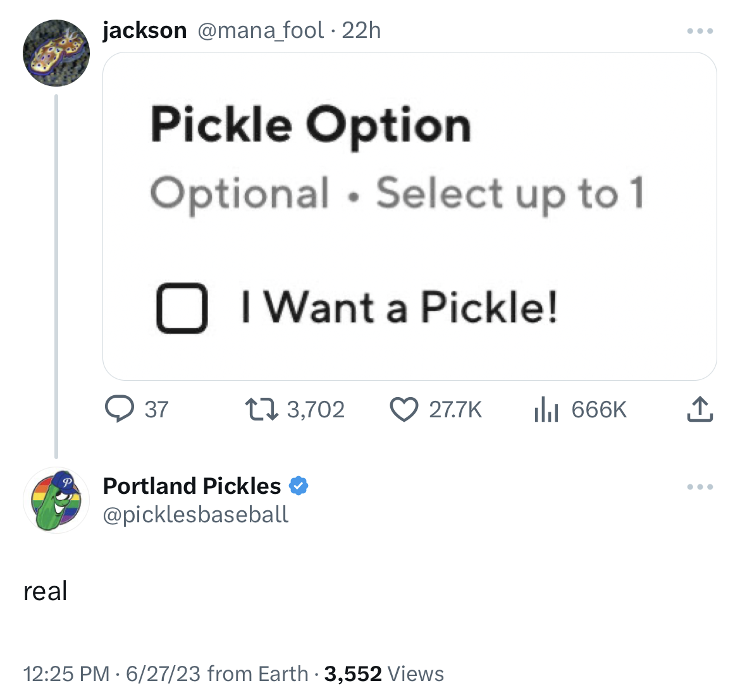Click the blue verified badge
This screenshot has width=740, height=700.
click(x=299, y=486)
